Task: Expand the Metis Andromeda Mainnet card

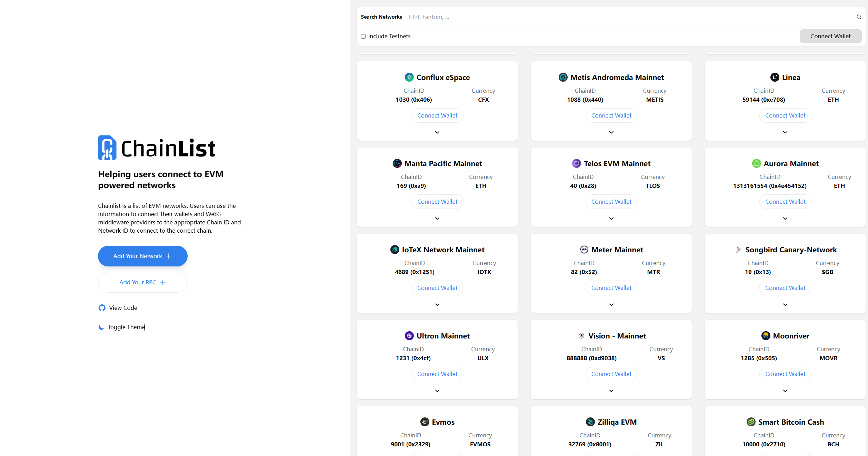Action: tap(611, 132)
